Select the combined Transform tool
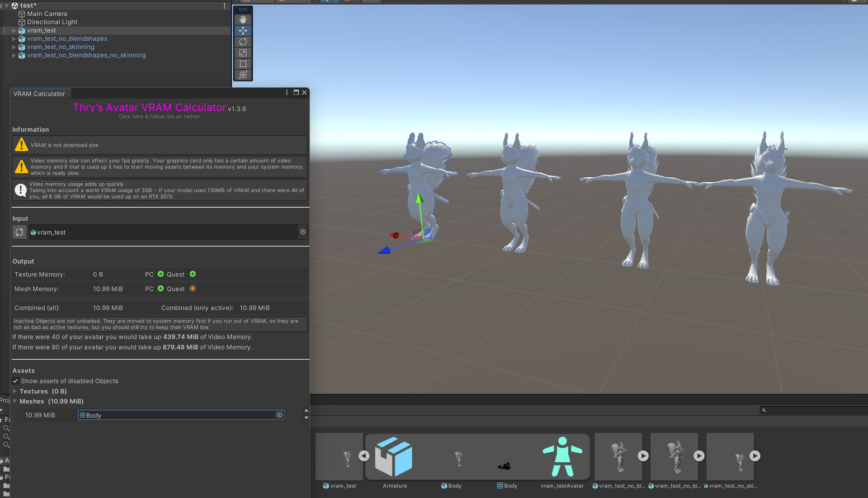The image size is (868, 498). pos(243,75)
